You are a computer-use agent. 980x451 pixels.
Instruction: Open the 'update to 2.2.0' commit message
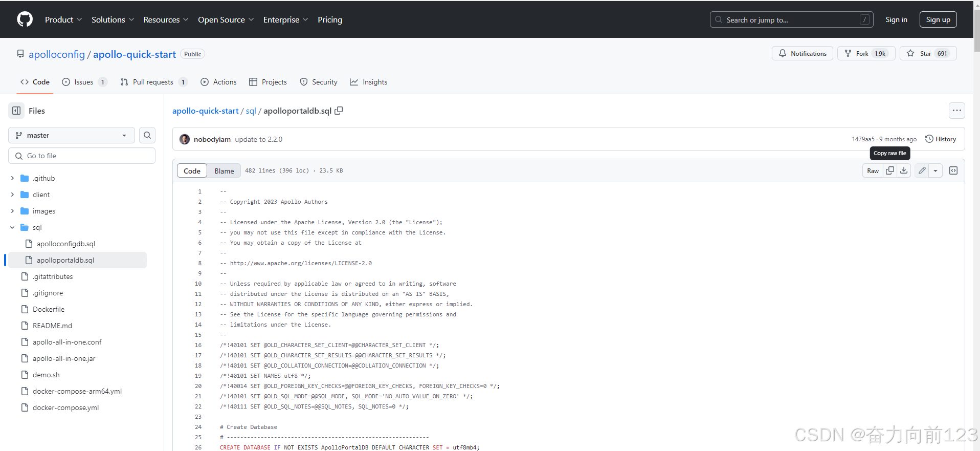259,139
